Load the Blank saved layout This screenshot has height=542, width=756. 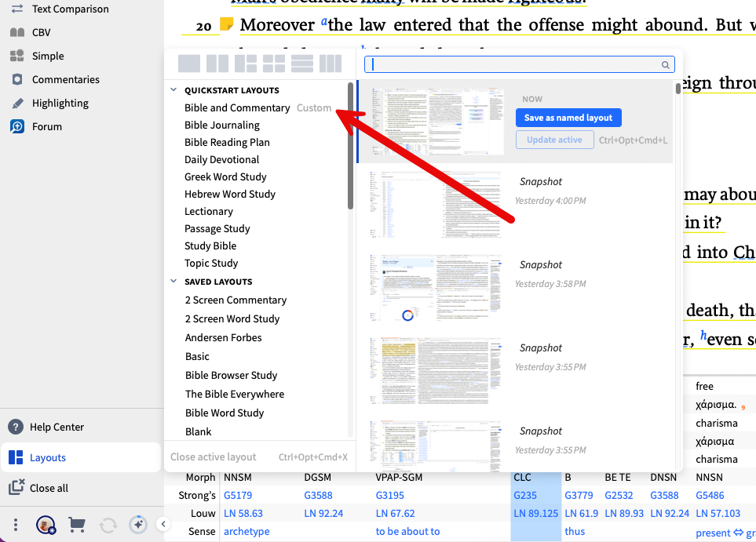(x=198, y=431)
